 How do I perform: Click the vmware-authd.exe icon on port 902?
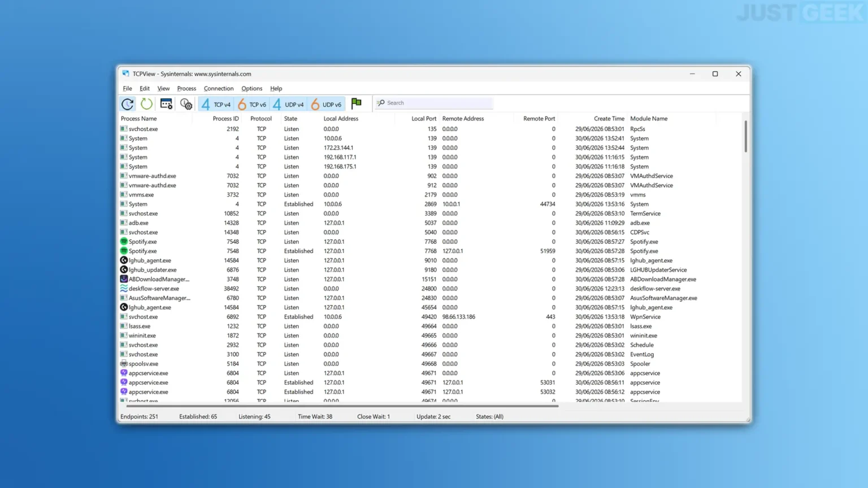pyautogui.click(x=124, y=176)
